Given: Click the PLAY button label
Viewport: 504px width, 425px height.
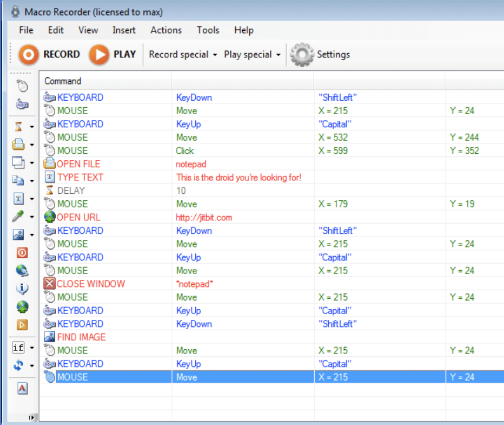Looking at the screenshot, I should click(124, 54).
